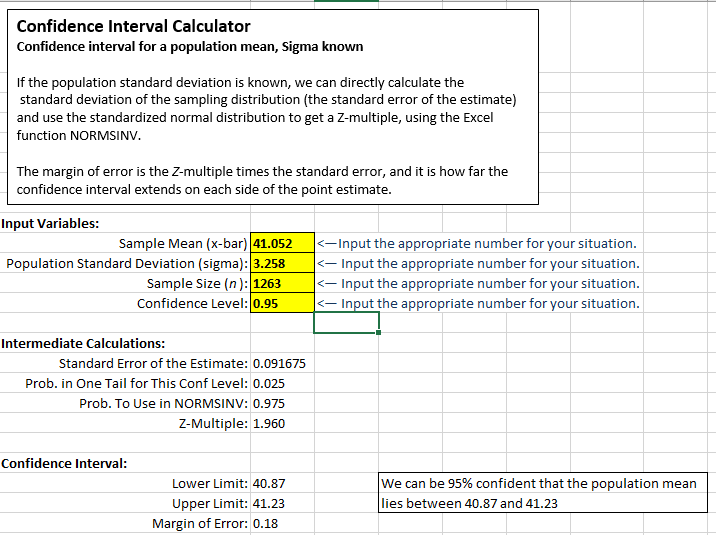The height and width of the screenshot is (535, 716).
Task: Click the 'Prob. To Use in NORMSINV:' label
Action: (x=163, y=404)
